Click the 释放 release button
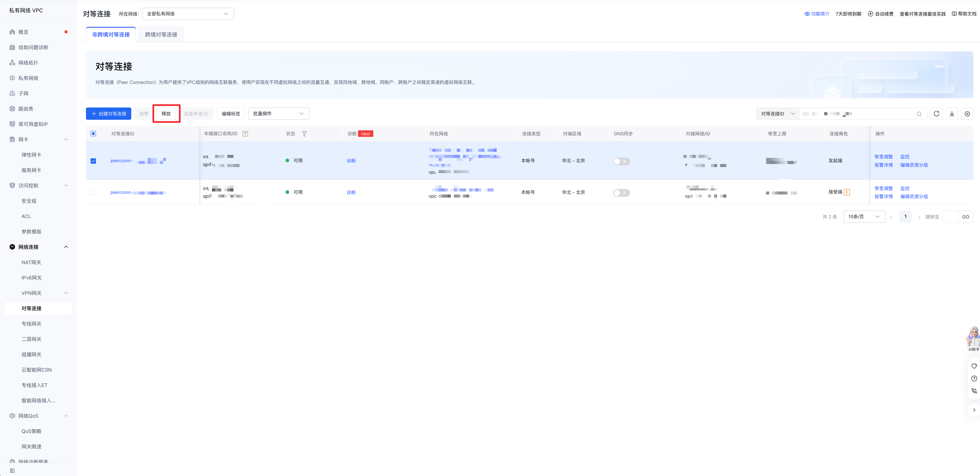 [x=166, y=114]
